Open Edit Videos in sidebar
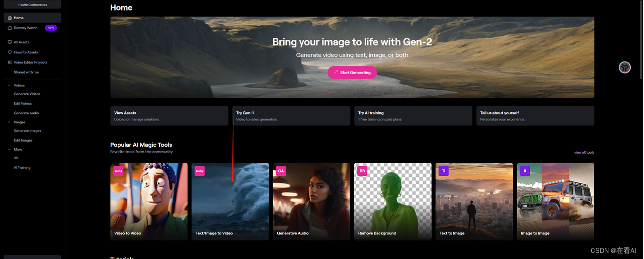Image resolution: width=644 pixels, height=259 pixels. tap(23, 103)
